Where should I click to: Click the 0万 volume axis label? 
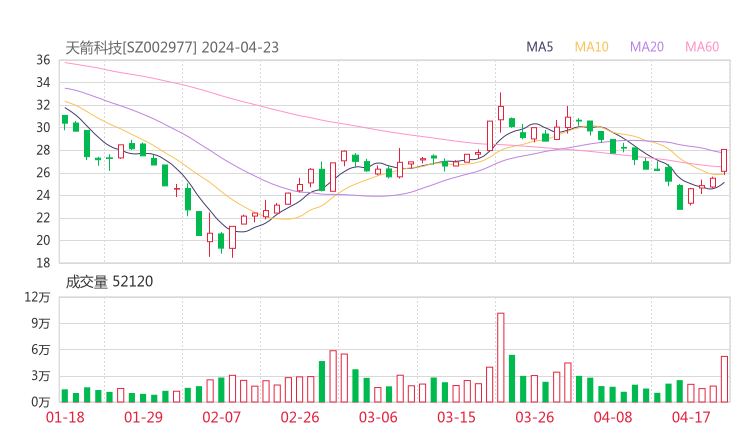point(41,402)
